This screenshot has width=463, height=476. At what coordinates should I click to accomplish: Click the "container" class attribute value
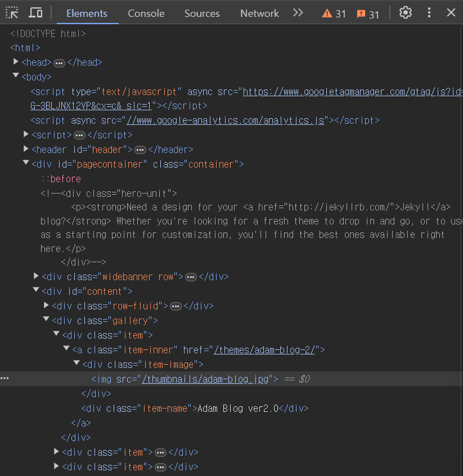click(211, 164)
